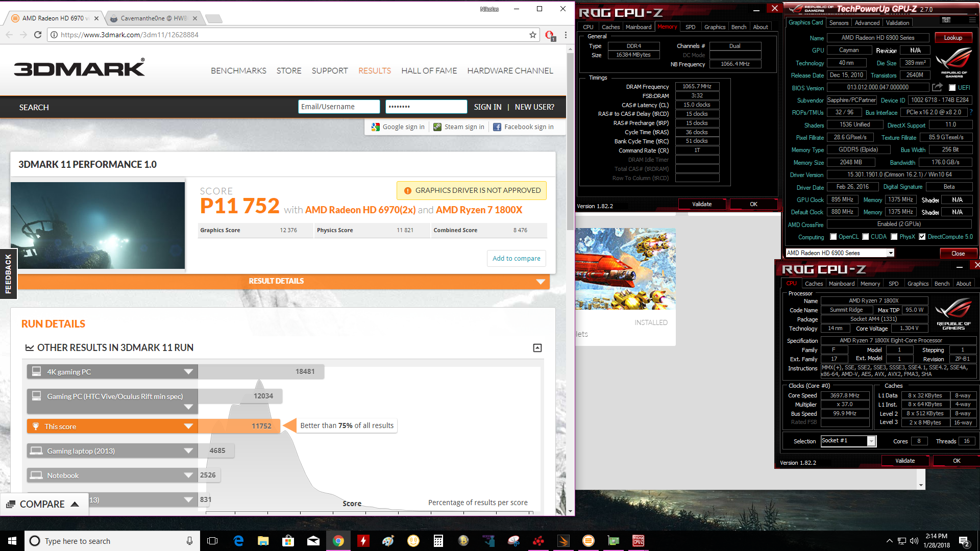Open Mail app from taskbar
Screen dimensions: 980x551
(x=313, y=541)
